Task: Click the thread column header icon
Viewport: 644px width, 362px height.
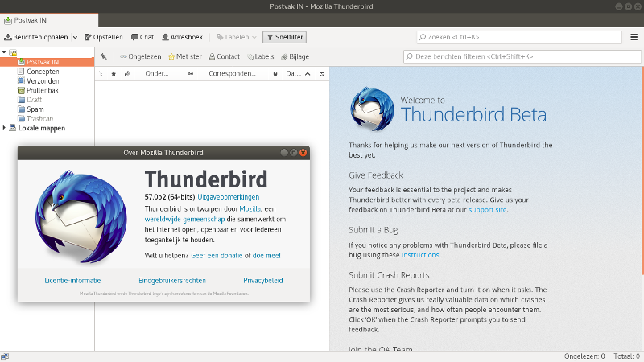Action: click(x=101, y=74)
